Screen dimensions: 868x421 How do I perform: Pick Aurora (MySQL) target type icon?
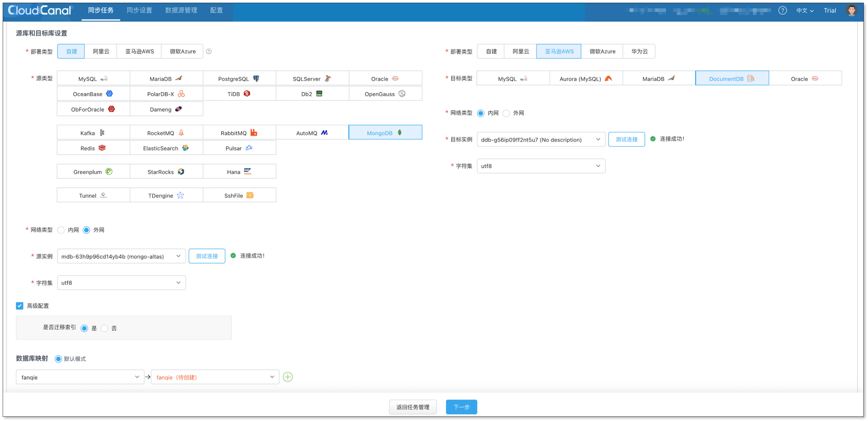[608, 79]
